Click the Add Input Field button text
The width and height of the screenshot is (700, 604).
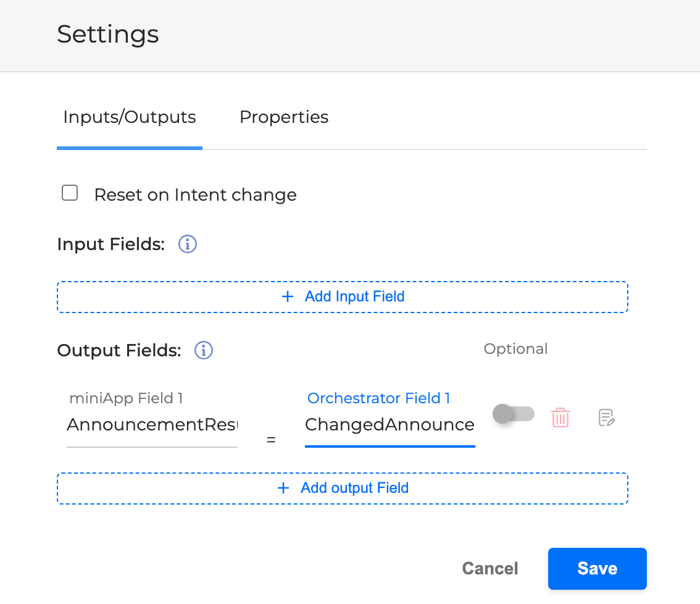(354, 297)
